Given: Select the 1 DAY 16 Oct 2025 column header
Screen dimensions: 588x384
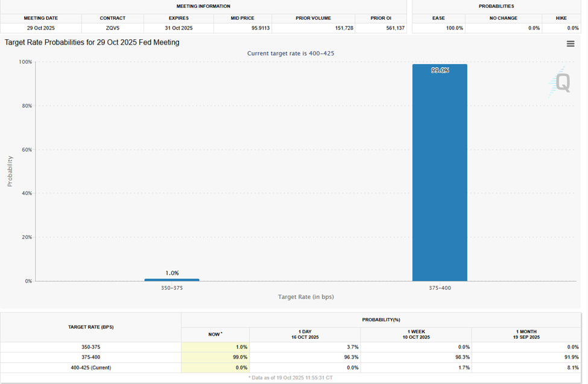Looking at the screenshot, I should click(x=305, y=334).
